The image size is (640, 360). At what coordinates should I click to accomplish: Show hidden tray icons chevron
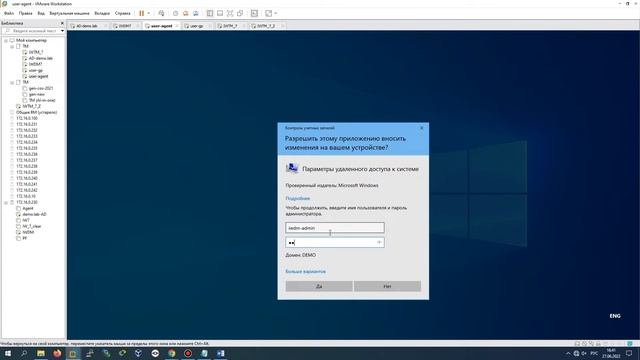(x=568, y=353)
